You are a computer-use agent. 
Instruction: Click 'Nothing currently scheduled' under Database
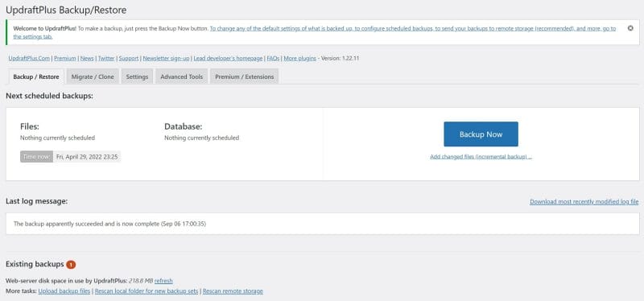click(202, 138)
